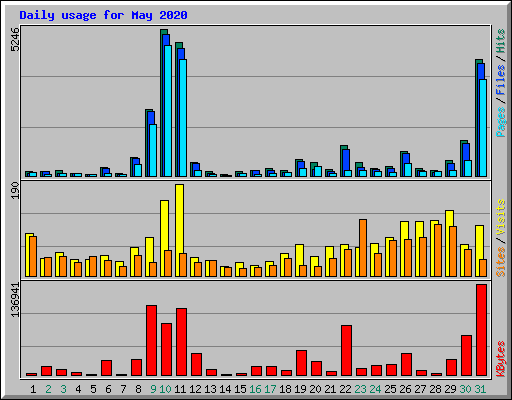512x400 pixels.
Task: Click the 'Daily usage for May 2020' title
Action: point(103,15)
